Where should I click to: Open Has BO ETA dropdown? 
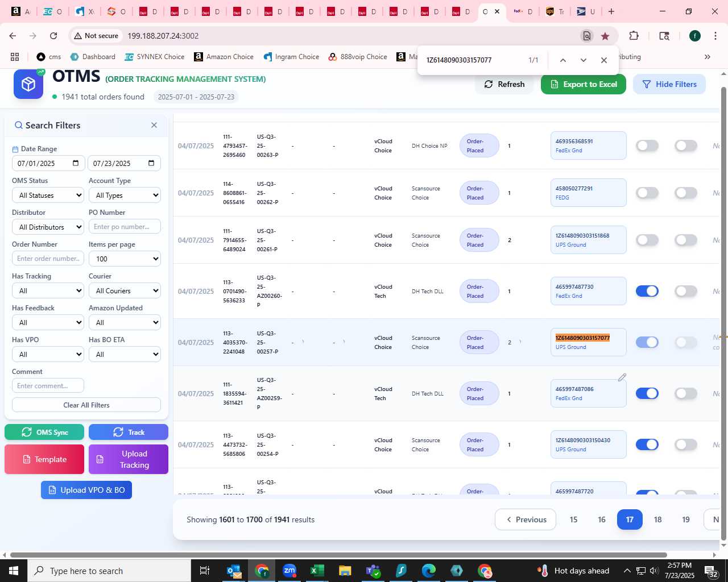click(x=125, y=354)
